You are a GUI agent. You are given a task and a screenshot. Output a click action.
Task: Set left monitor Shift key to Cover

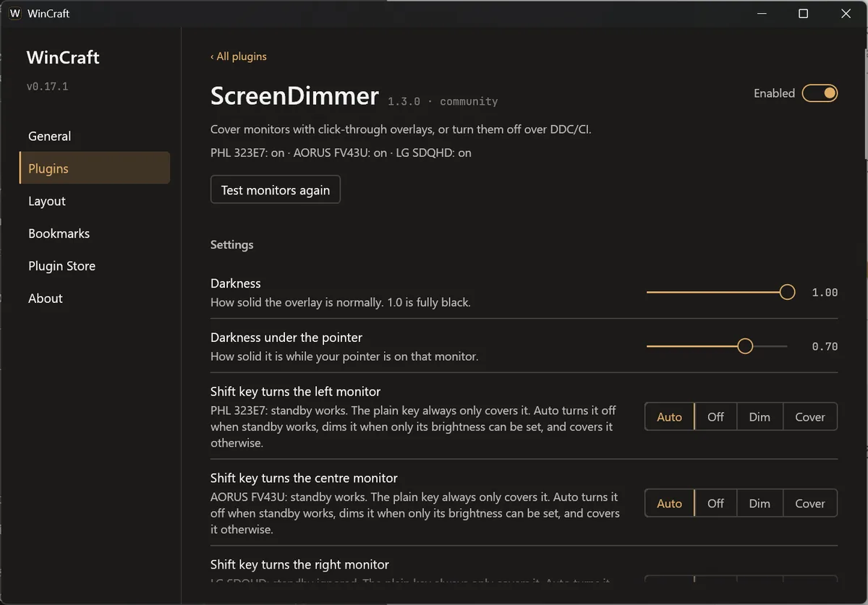pos(810,417)
